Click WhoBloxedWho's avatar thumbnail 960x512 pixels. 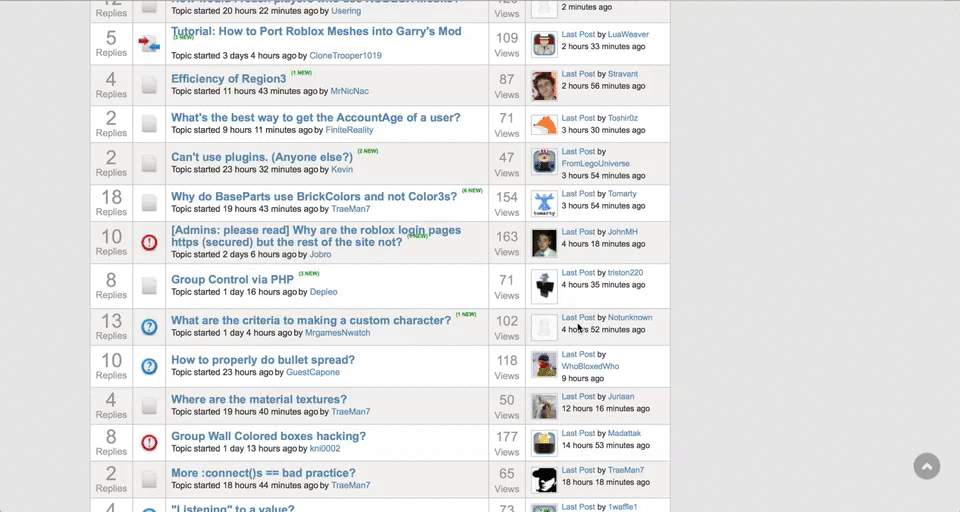pos(544,365)
